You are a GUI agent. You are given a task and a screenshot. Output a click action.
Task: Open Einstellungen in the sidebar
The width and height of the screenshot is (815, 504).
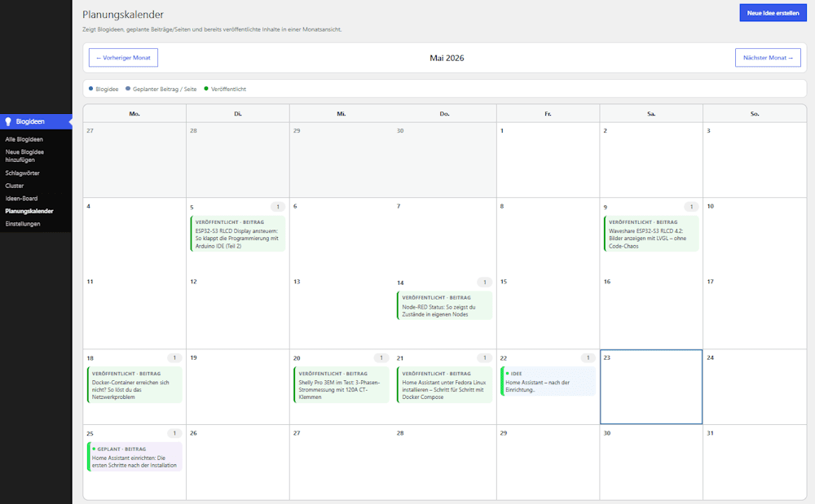point(22,224)
